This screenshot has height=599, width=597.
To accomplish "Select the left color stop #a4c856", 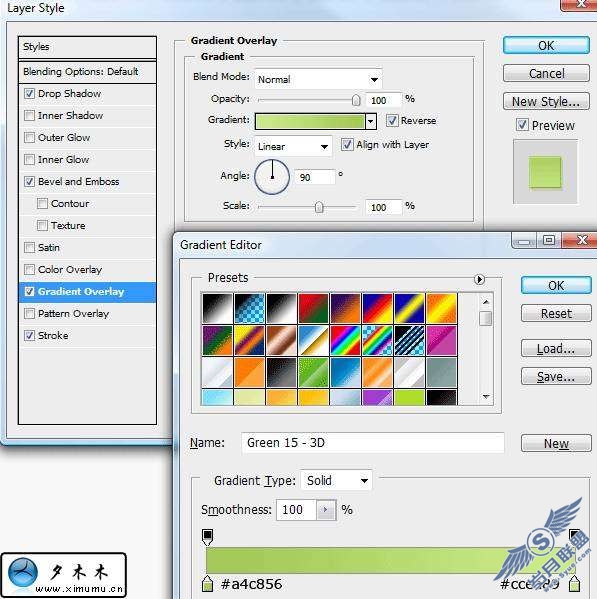I will tap(207, 583).
